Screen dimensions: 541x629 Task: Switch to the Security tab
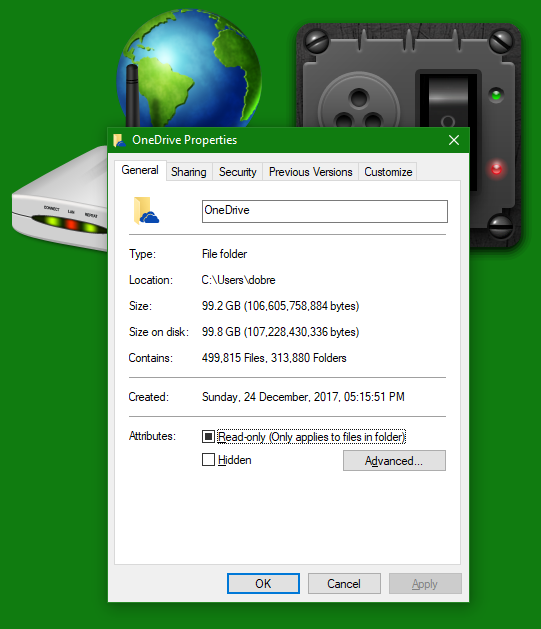point(237,172)
